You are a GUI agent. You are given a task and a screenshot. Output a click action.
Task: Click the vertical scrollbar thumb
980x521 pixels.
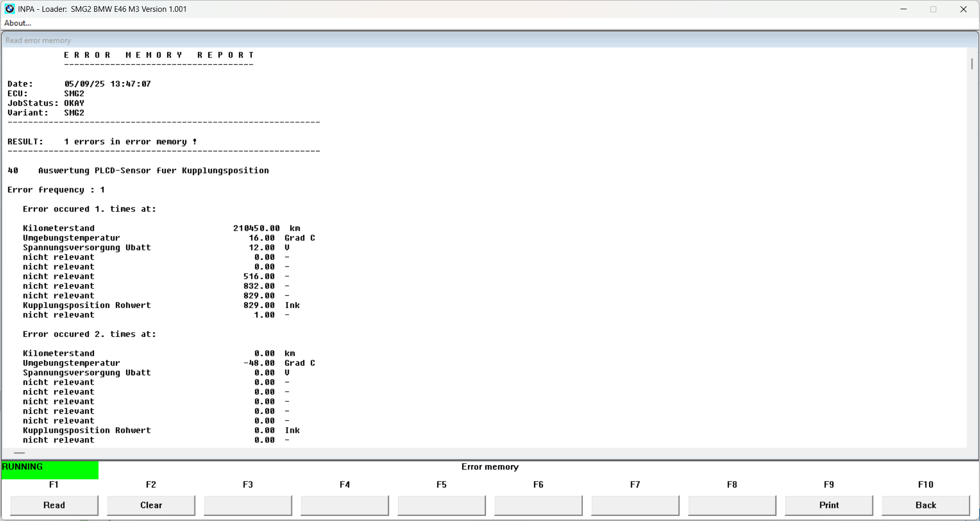(972, 64)
